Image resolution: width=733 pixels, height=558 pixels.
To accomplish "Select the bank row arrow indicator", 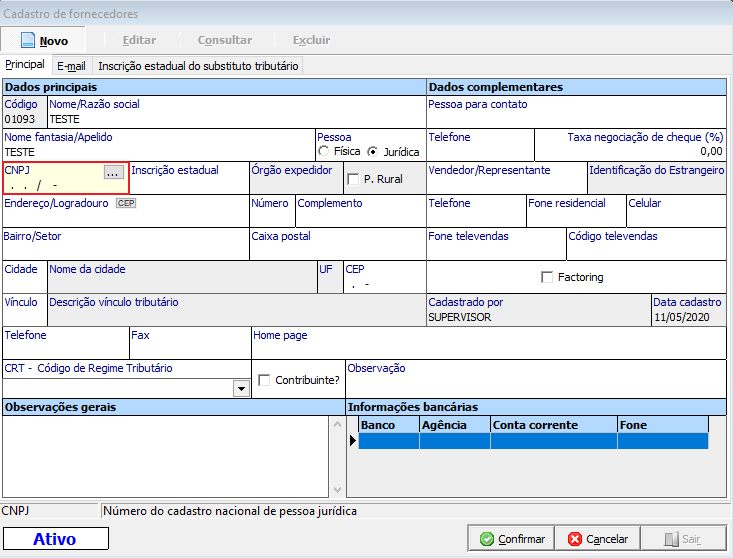I will [352, 441].
